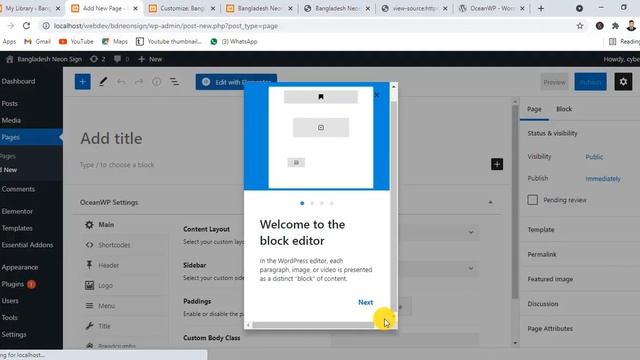This screenshot has width=640, height=360.
Task: Change visibility via the Public link
Action: click(594, 157)
